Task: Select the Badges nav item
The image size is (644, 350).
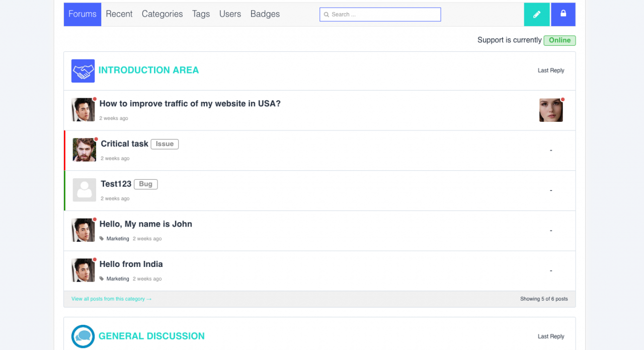Action: click(x=265, y=14)
